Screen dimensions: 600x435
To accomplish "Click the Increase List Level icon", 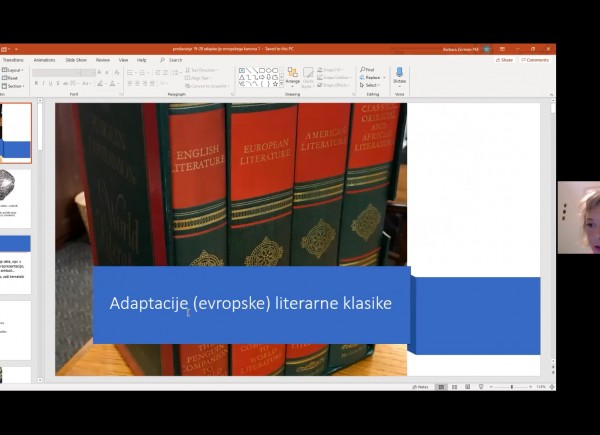I will [x=165, y=72].
